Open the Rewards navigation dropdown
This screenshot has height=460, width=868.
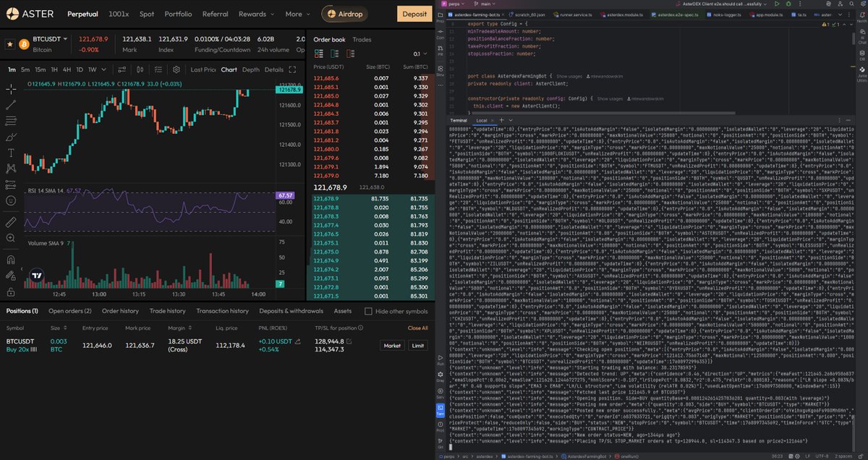click(x=256, y=14)
